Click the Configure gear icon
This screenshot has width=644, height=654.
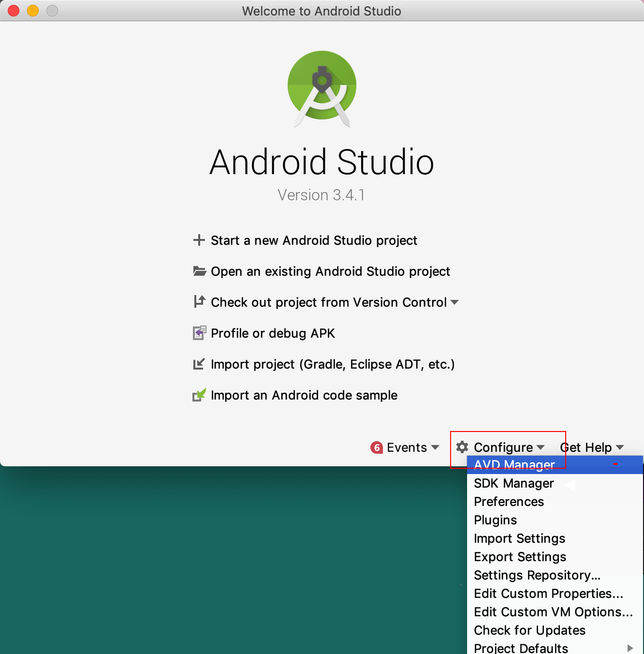coord(462,447)
